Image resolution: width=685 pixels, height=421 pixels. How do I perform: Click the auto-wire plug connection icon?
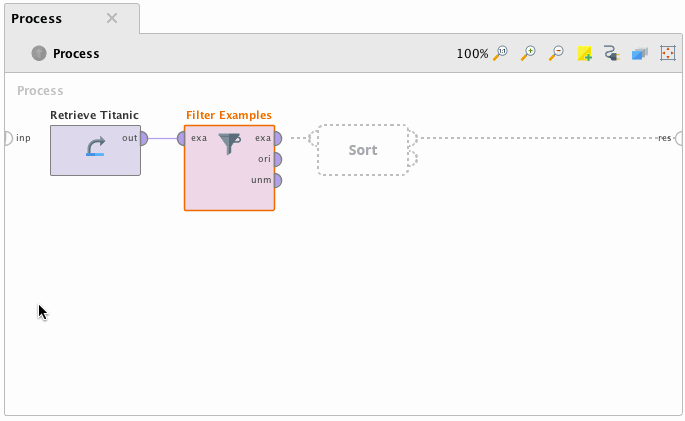[613, 54]
